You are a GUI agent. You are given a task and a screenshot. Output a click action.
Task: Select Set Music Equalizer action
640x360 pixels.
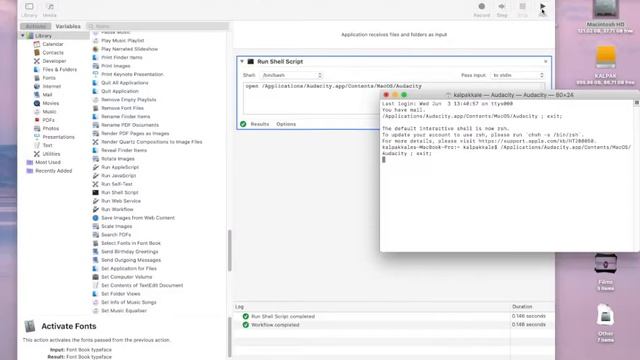(x=124, y=311)
